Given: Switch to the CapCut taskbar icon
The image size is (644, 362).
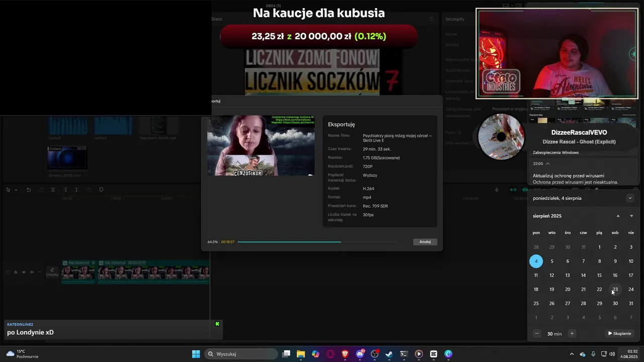Looking at the screenshot, I should click(x=434, y=354).
